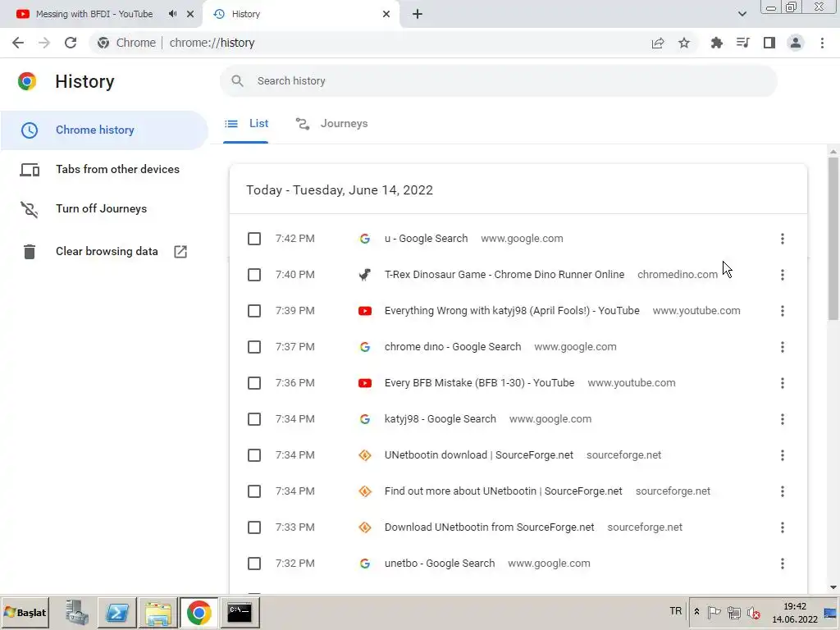Viewport: 840px width, 630px height.
Task: Toggle the side panel icon
Action: [769, 43]
